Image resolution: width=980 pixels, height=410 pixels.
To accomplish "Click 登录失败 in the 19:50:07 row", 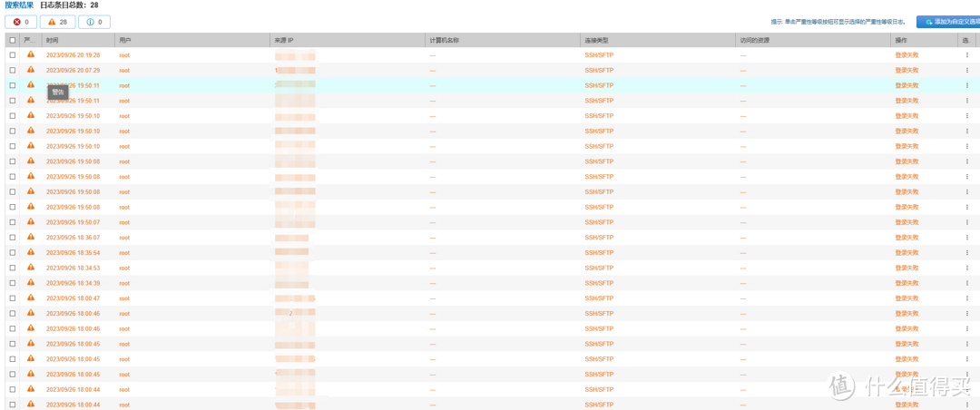I will (906, 222).
